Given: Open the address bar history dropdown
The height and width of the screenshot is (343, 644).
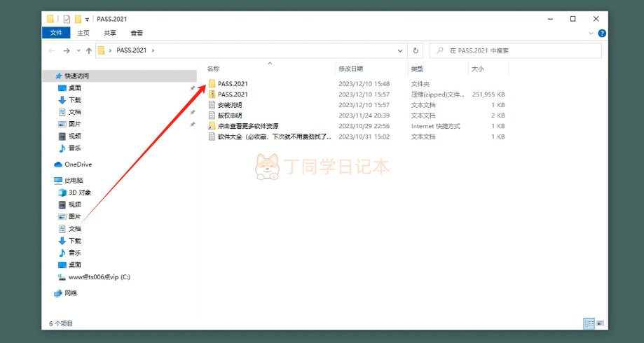Looking at the screenshot, I should [400, 50].
